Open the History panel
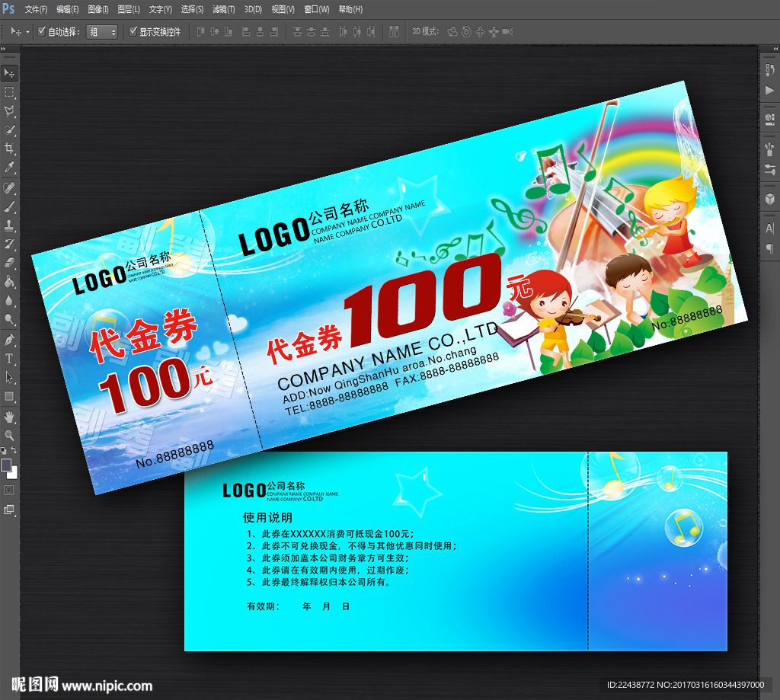The height and width of the screenshot is (700, 780). click(770, 70)
